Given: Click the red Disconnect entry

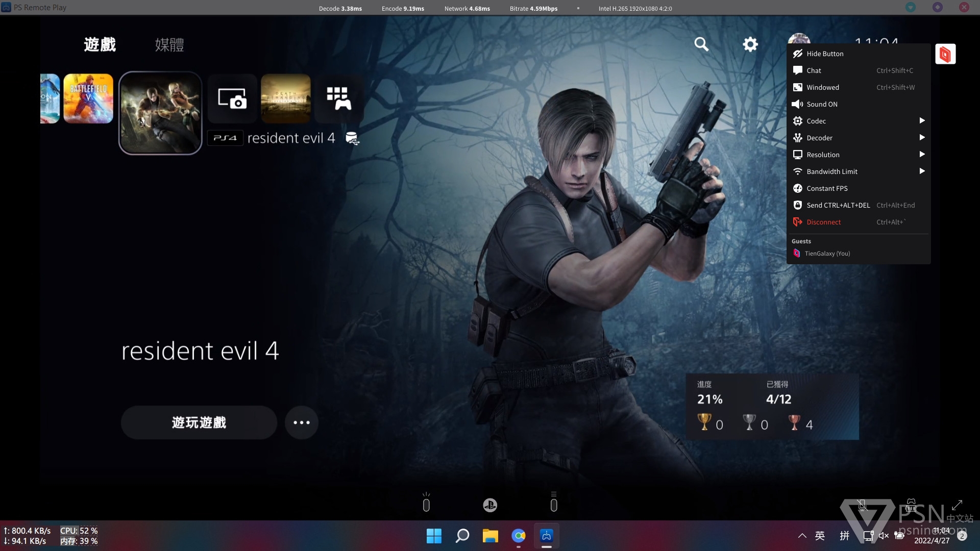Looking at the screenshot, I should click(859, 222).
